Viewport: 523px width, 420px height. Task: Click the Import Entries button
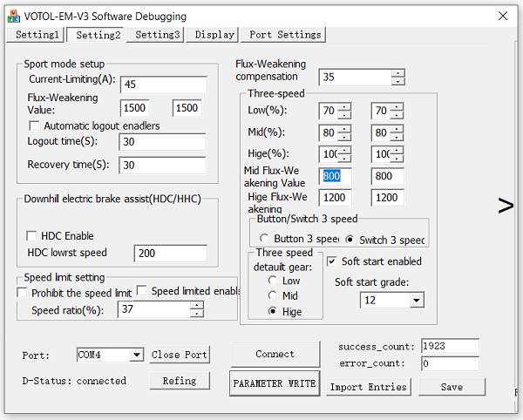[368, 387]
